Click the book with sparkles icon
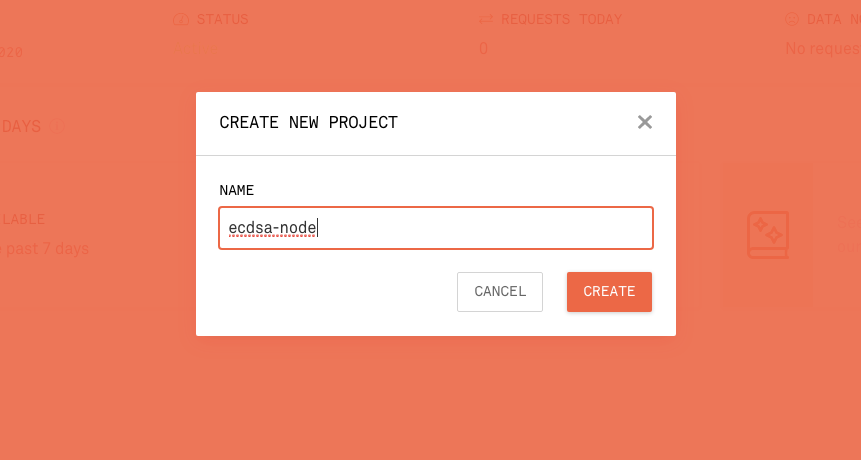 tap(768, 235)
